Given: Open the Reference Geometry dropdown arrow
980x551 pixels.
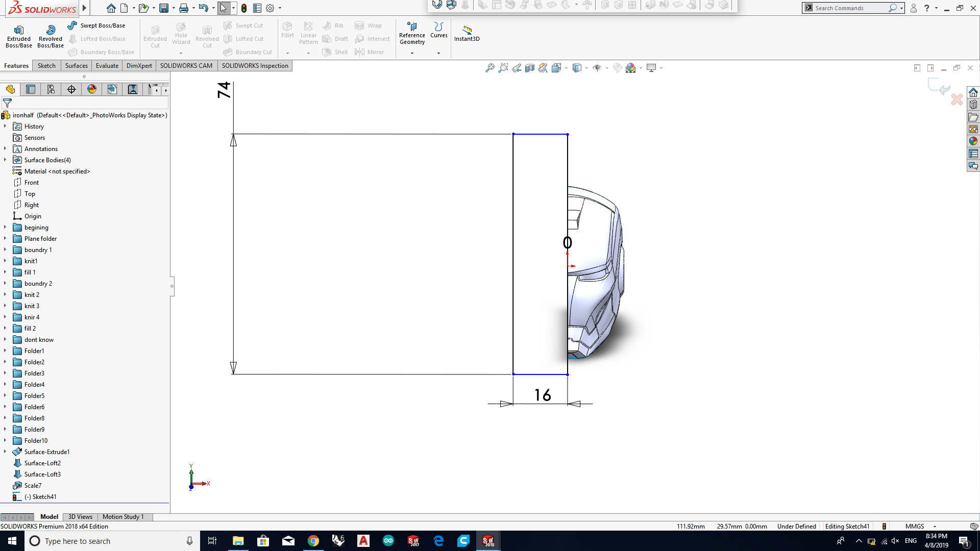Looking at the screenshot, I should click(412, 53).
